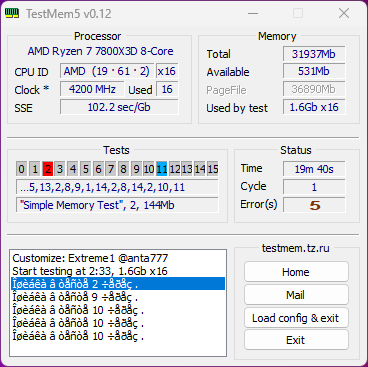The image size is (368, 367).
Task: Click the Total memory value 31937Mb
Action: [x=314, y=54]
